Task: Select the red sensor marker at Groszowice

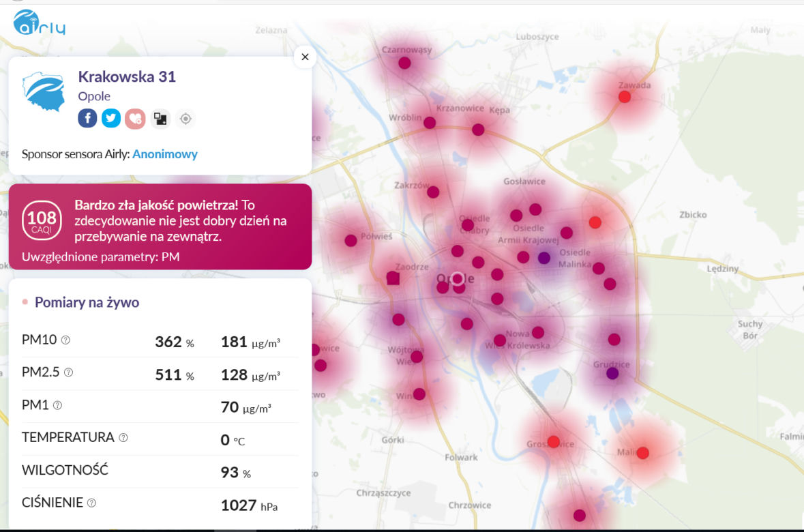Action: (554, 442)
